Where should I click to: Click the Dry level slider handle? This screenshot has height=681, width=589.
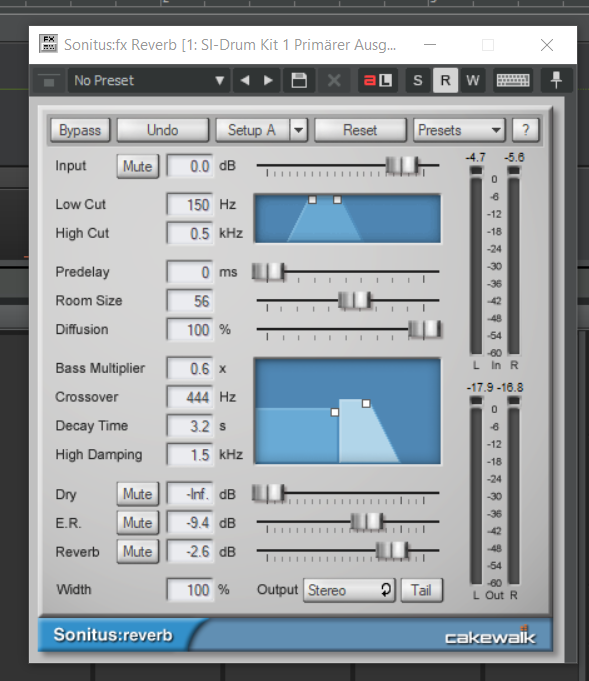pos(268,493)
